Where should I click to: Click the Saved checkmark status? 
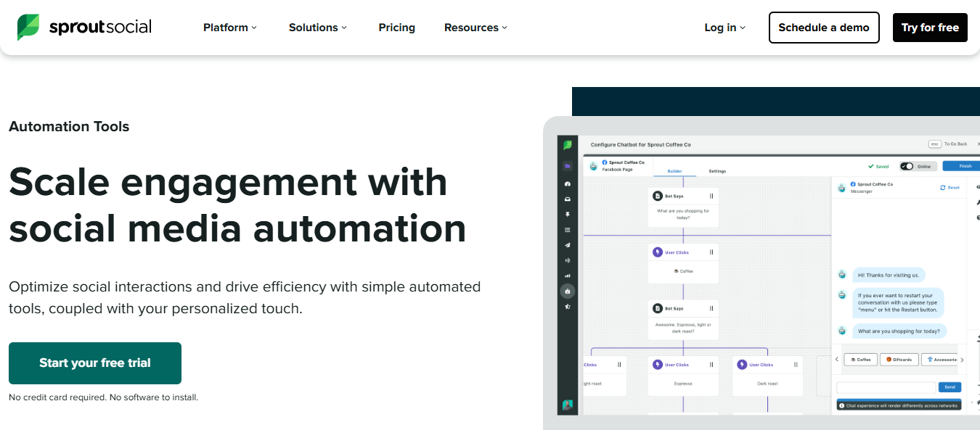(x=878, y=166)
